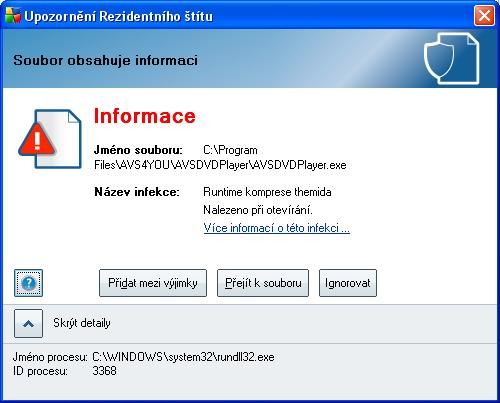This screenshot has width=500, height=403.
Task: Click the red 'Informace' heading
Action: (x=145, y=116)
